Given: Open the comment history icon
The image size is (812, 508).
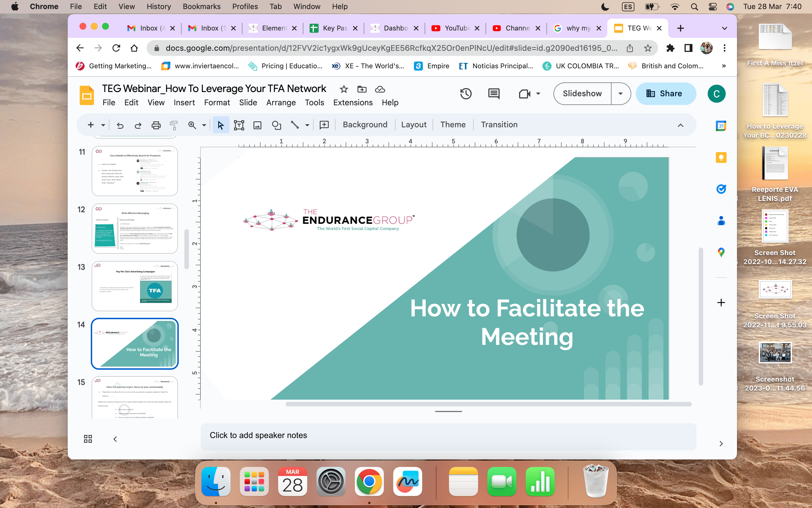Looking at the screenshot, I should (494, 93).
